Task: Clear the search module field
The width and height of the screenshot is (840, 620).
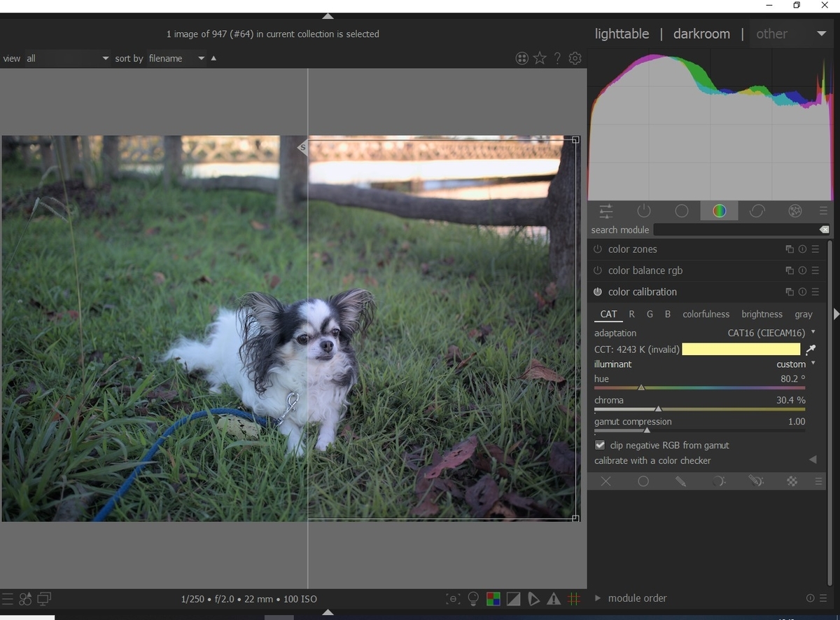Action: coord(824,230)
